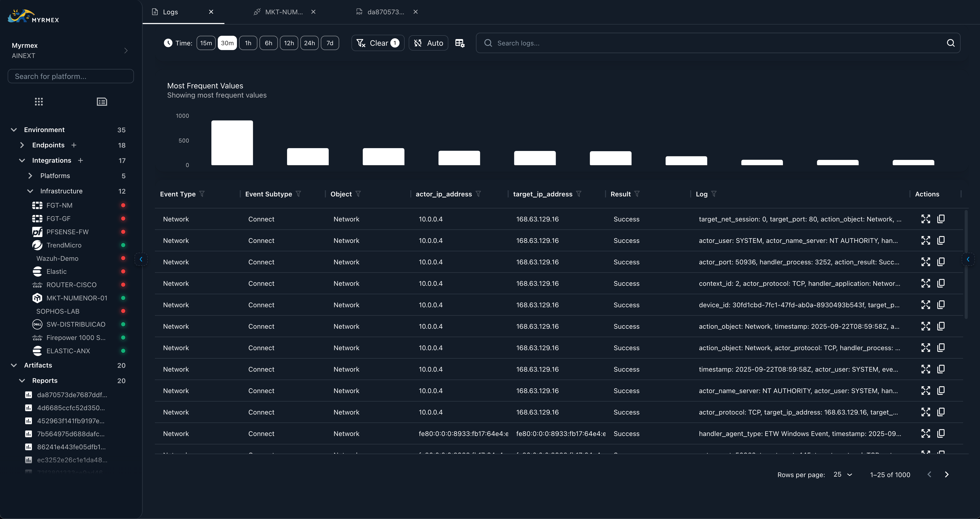Copy the first log entry using the copy icon

[x=941, y=219]
